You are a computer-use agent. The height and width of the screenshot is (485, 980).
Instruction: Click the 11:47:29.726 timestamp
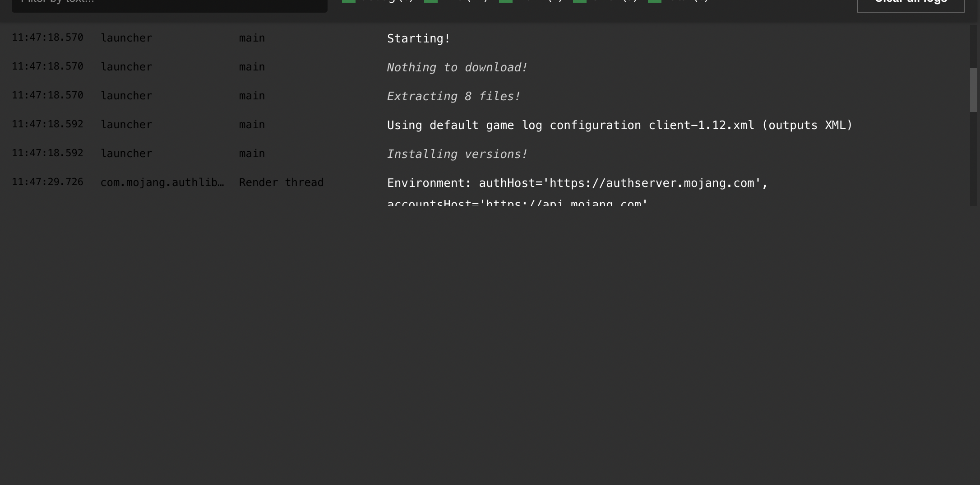pos(47,182)
